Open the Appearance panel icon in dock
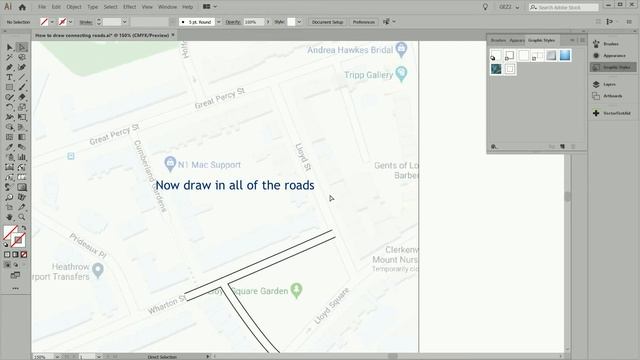The height and width of the screenshot is (360, 640). pyautogui.click(x=596, y=56)
